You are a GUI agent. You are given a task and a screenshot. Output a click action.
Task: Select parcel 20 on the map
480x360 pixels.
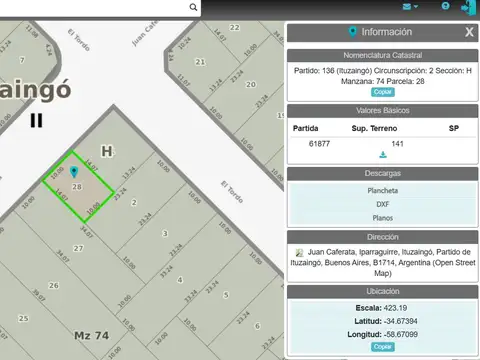coord(251,84)
